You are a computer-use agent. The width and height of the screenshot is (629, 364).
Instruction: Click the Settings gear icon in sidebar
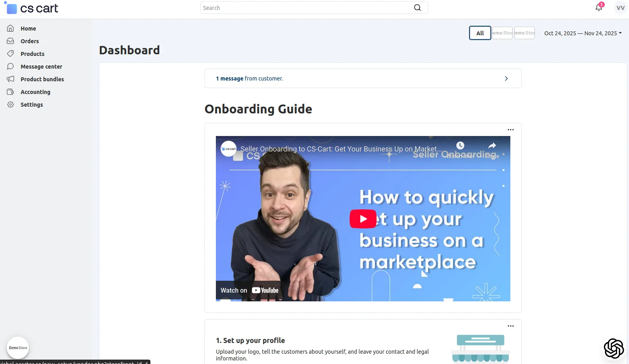11,105
